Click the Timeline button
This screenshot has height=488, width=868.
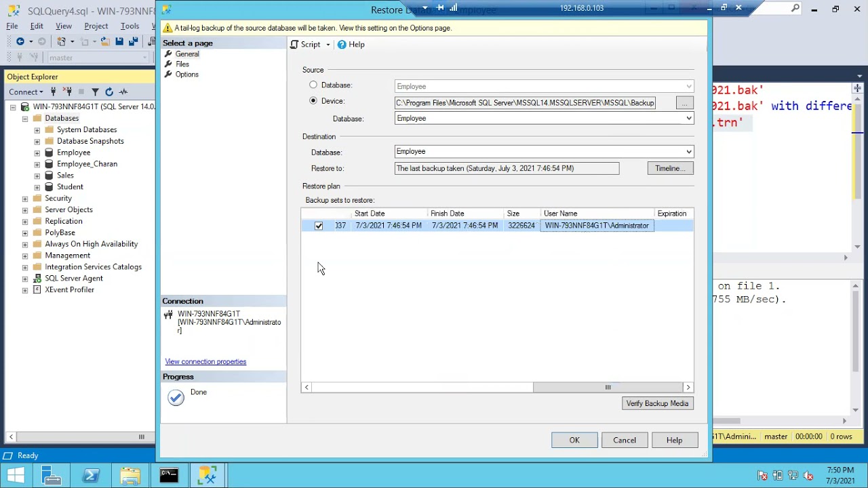pos(670,169)
